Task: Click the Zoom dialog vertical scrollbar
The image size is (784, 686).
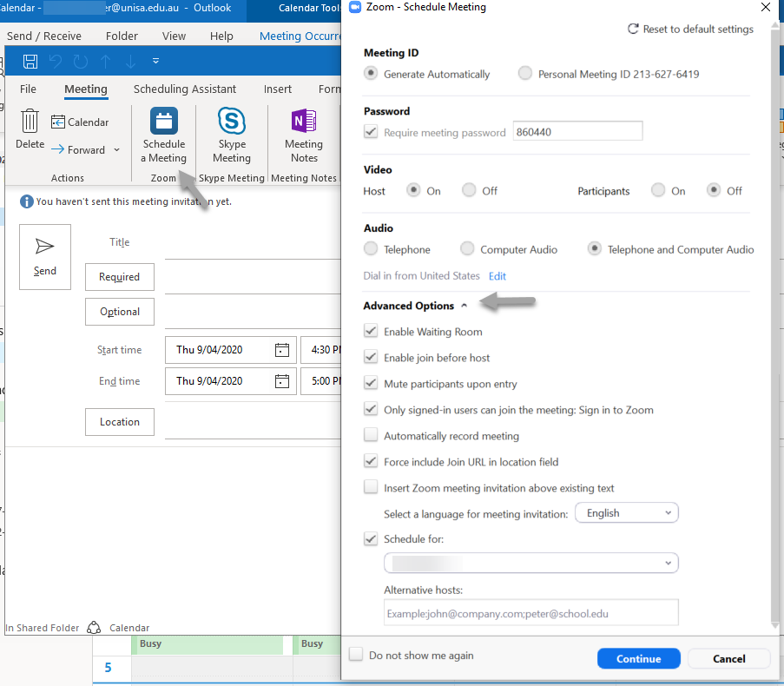Action: coord(775,325)
